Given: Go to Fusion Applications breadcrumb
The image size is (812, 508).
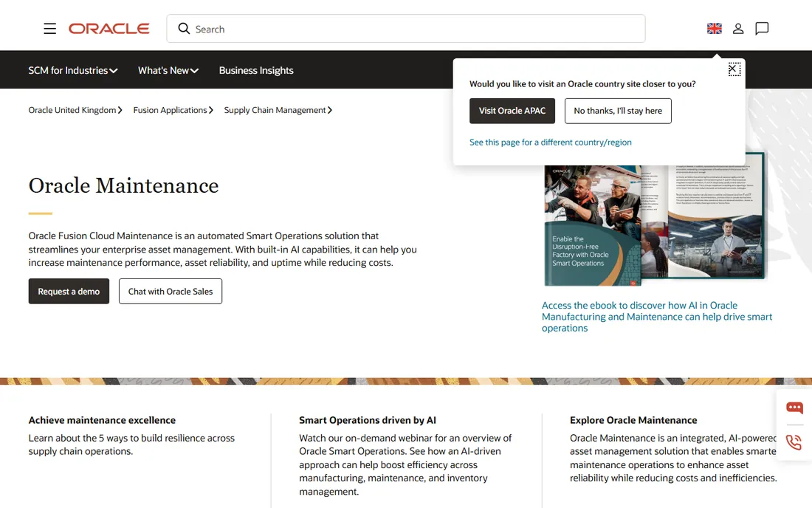Looking at the screenshot, I should point(173,110).
